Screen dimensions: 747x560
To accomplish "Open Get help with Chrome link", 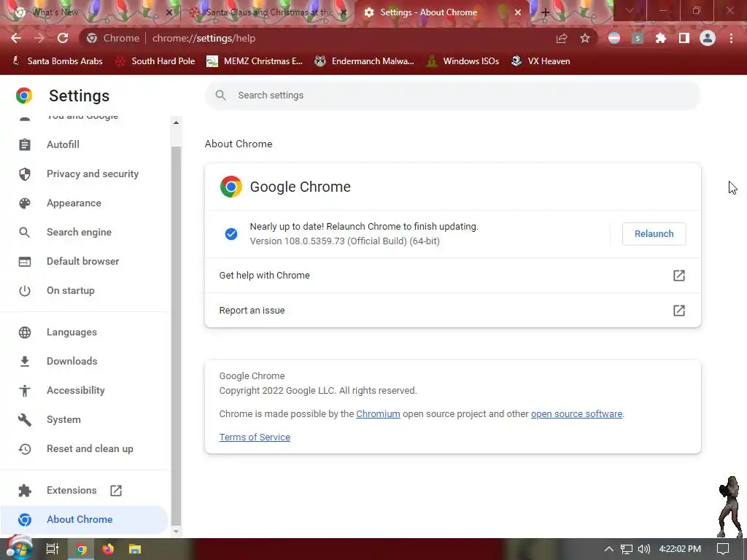I will 452,275.
